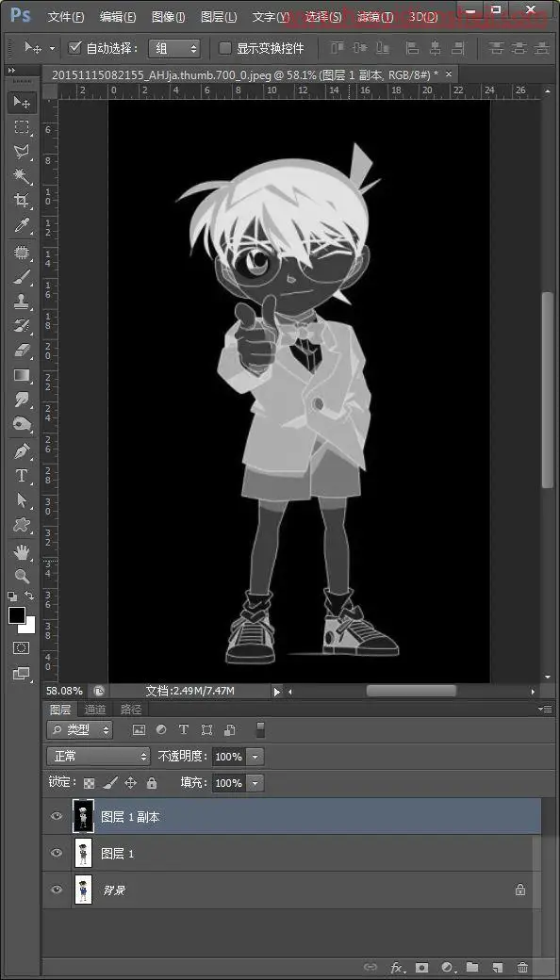Screen dimensions: 560x980
Task: Switch to the 通道 tab
Action: point(95,710)
